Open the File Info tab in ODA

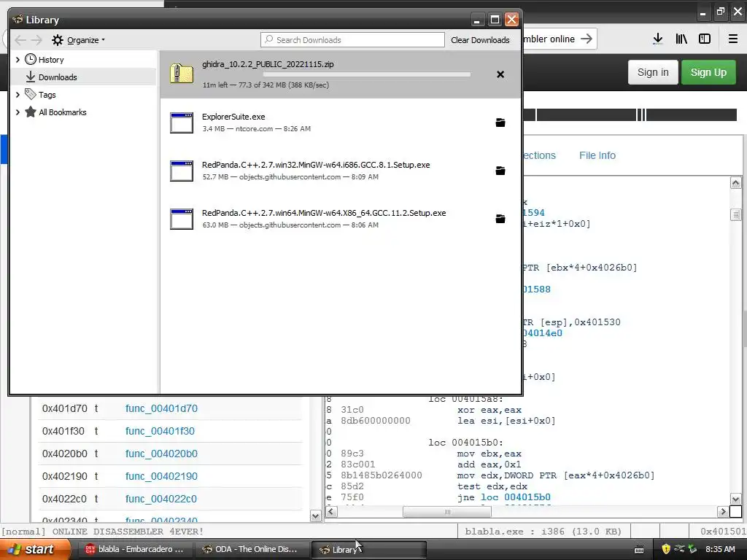click(x=597, y=155)
